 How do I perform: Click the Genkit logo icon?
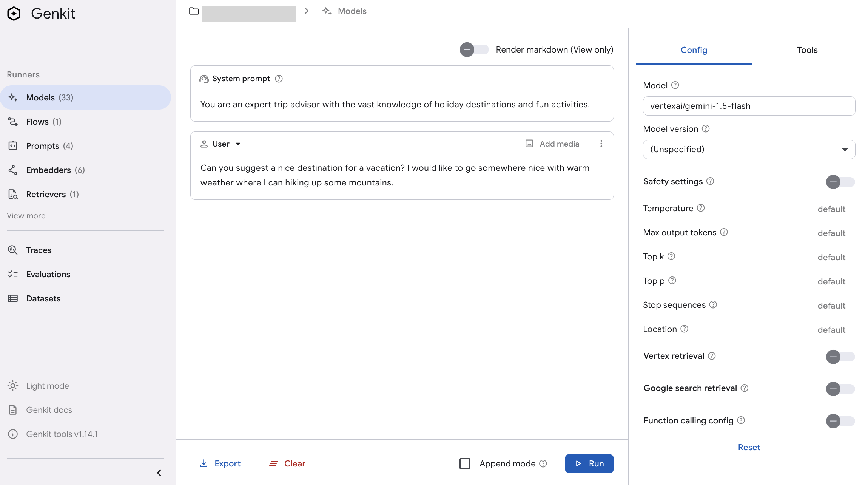[x=14, y=14]
